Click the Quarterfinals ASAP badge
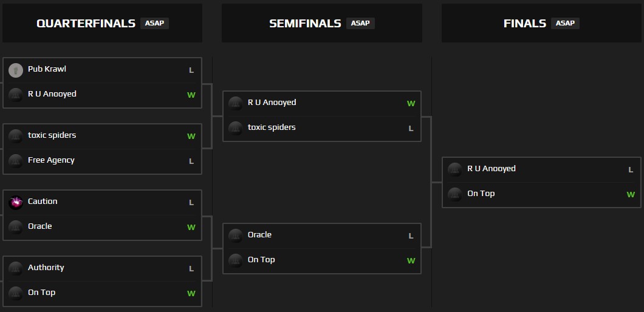Image resolution: width=644 pixels, height=312 pixels. point(154,24)
